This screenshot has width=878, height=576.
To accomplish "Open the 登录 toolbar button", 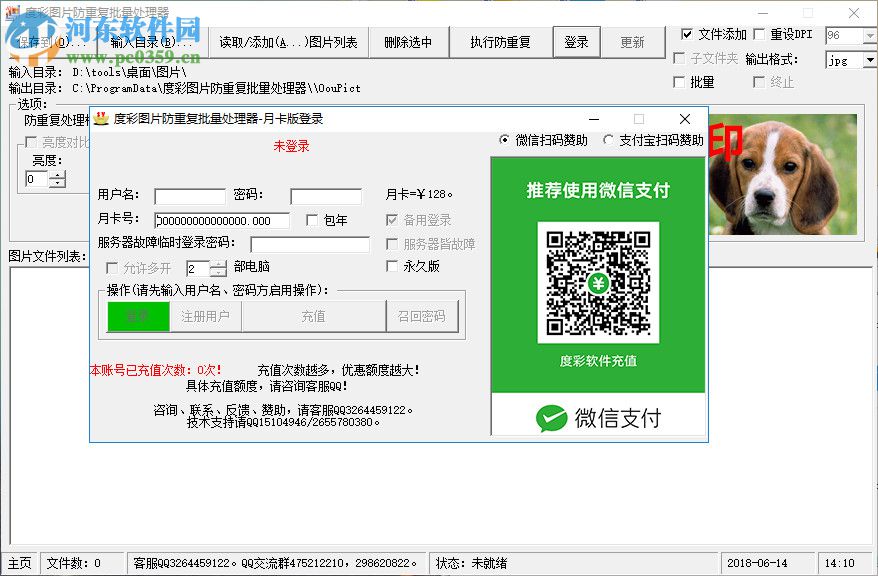I will pyautogui.click(x=577, y=42).
